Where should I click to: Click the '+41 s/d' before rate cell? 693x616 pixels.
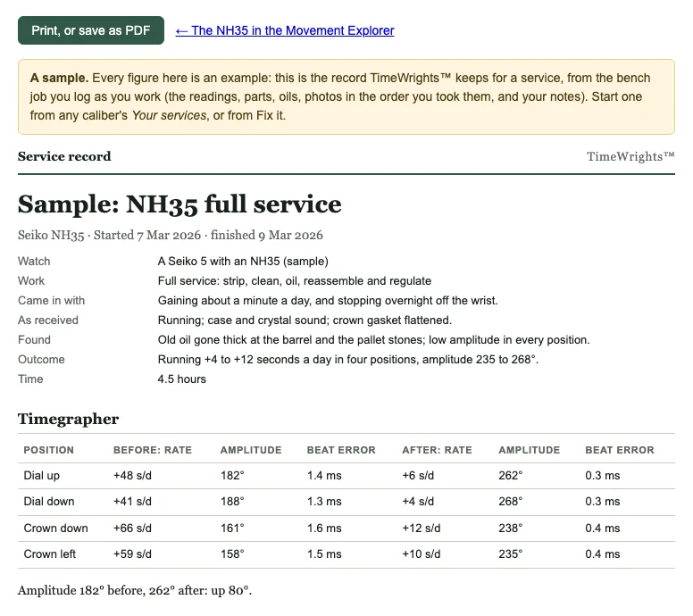point(132,502)
